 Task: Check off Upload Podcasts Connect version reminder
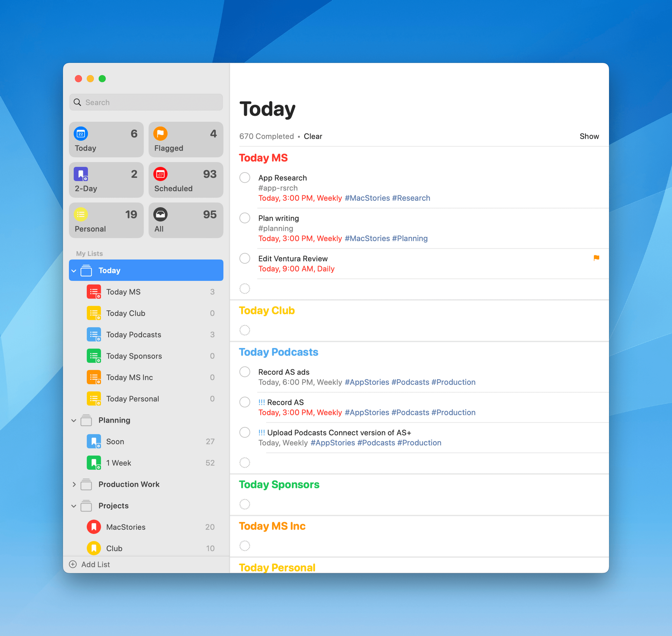coord(244,432)
